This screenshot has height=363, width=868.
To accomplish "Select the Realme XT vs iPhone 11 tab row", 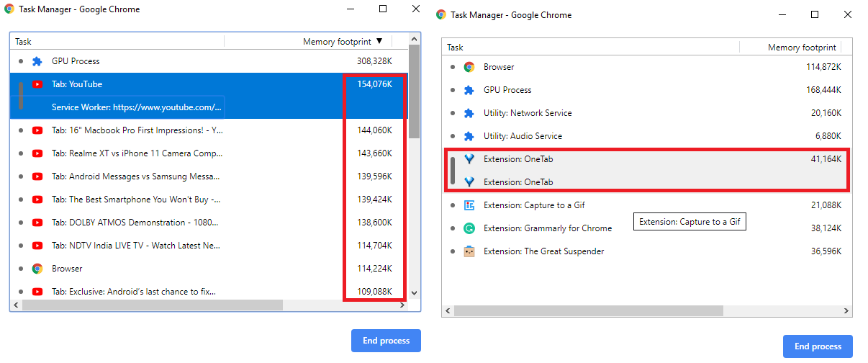I will [x=209, y=153].
